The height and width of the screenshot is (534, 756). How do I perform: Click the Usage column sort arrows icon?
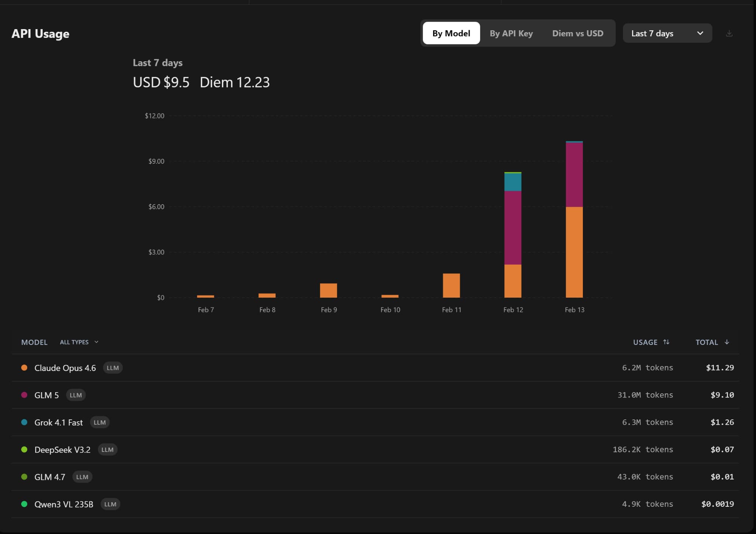click(666, 342)
